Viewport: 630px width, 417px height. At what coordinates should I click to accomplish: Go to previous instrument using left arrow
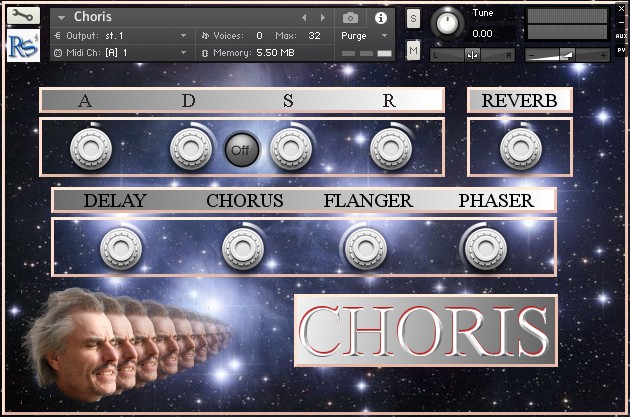point(305,18)
